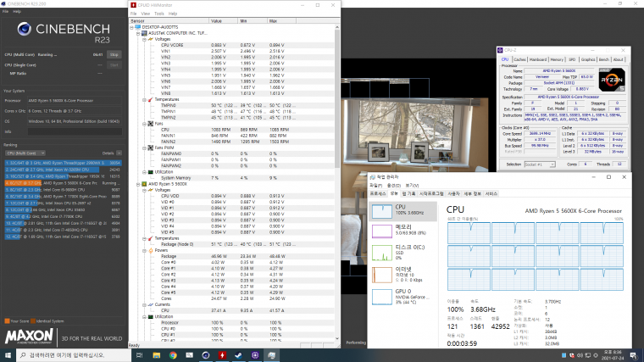Click the Cinebench Stop button
Image resolution: width=644 pixels, height=362 pixels.
[114, 54]
